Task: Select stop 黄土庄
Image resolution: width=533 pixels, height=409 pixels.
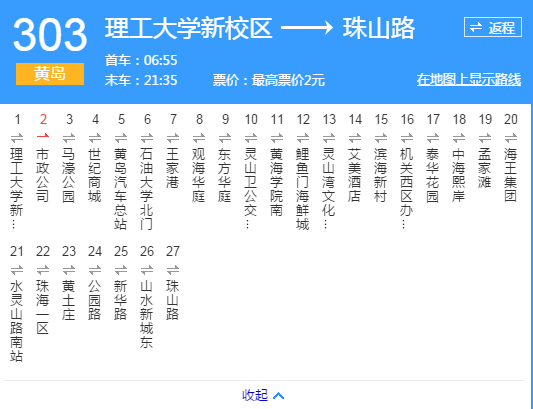Action: coord(68,300)
